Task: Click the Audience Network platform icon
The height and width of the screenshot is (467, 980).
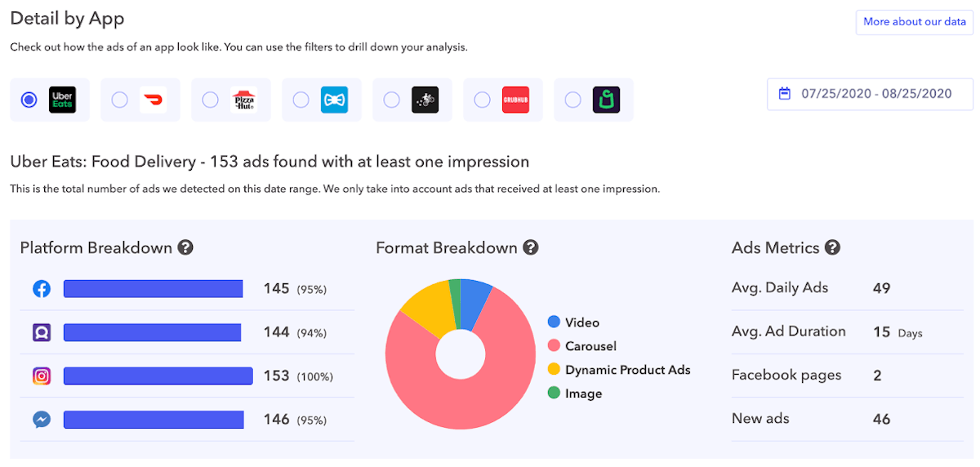Action: (x=42, y=332)
